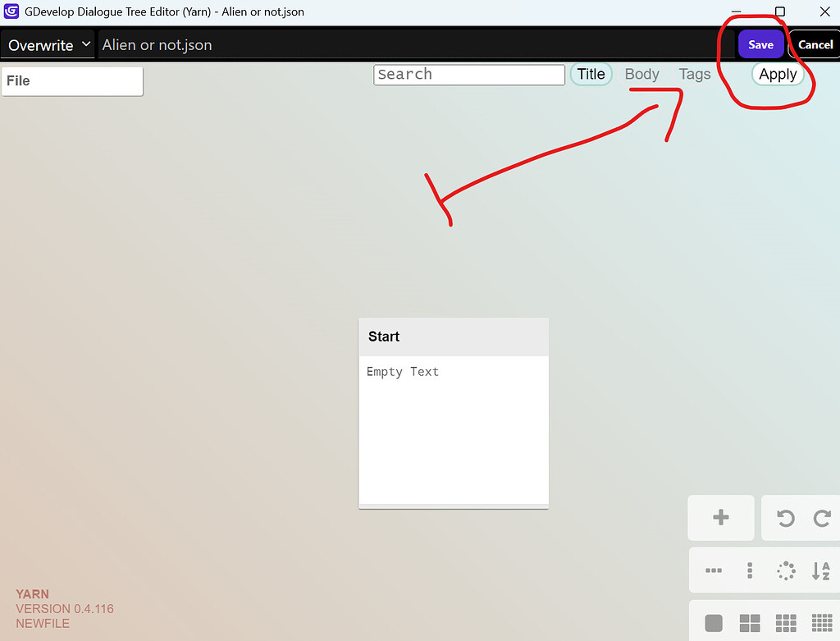This screenshot has width=840, height=641.
Task: Click inside the Search input field
Action: [x=468, y=75]
